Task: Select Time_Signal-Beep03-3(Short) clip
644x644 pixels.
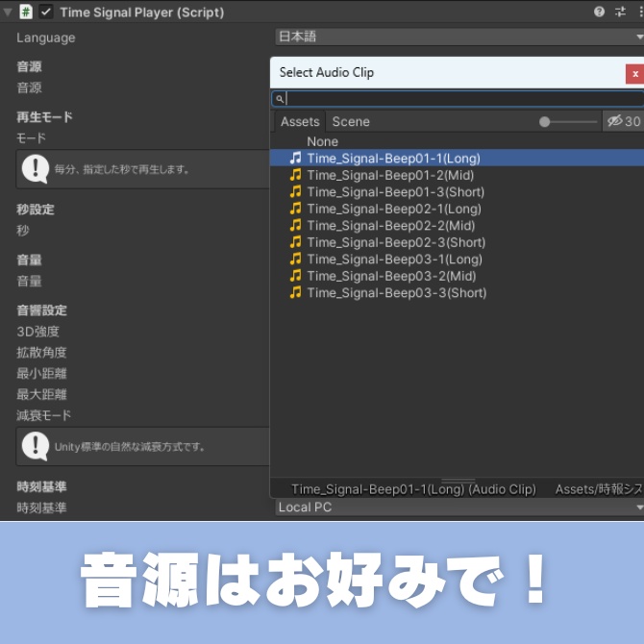Action: click(x=457, y=293)
